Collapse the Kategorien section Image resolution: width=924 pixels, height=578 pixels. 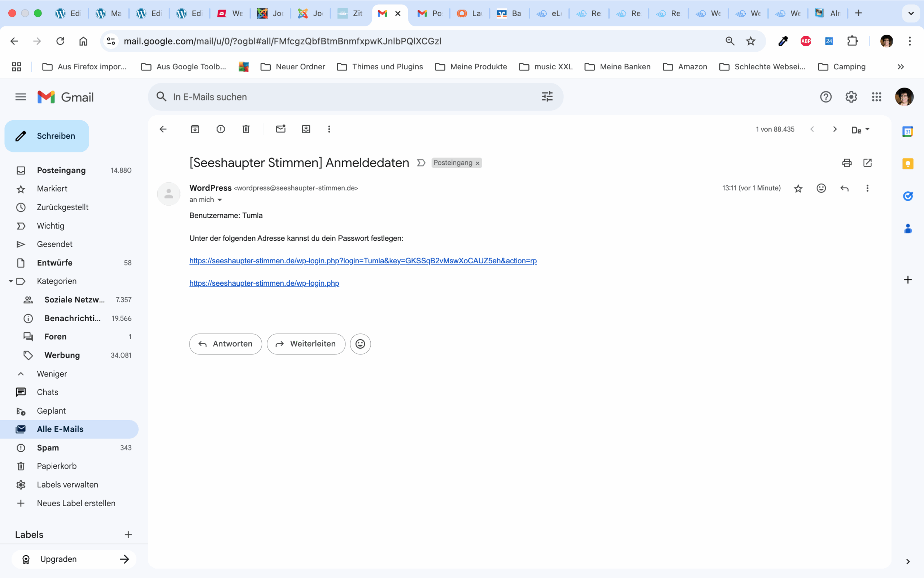[11, 281]
